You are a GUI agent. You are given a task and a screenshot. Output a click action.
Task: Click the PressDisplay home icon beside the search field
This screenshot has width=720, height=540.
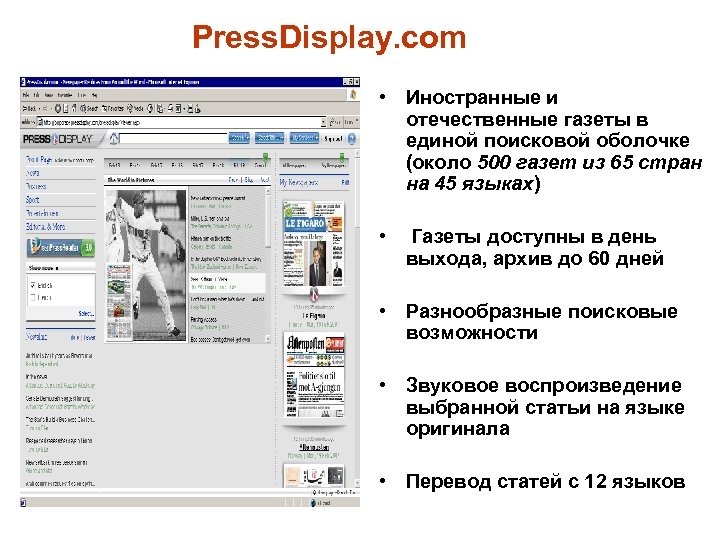coord(114,138)
